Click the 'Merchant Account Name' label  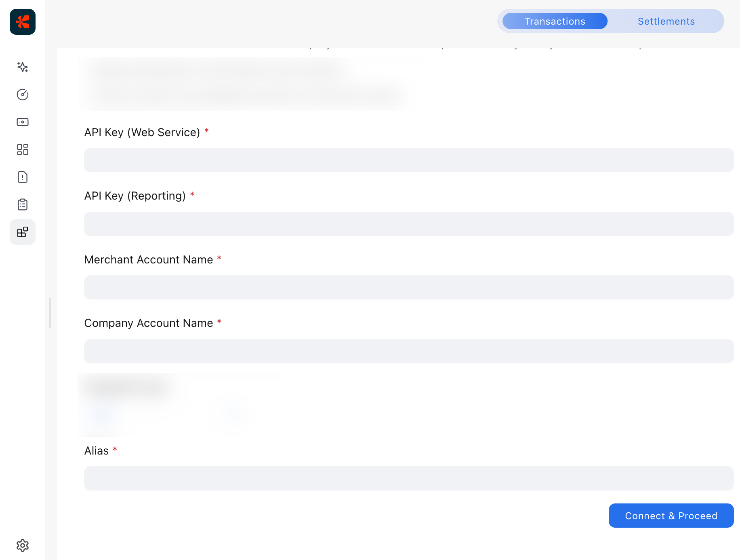coord(149,259)
